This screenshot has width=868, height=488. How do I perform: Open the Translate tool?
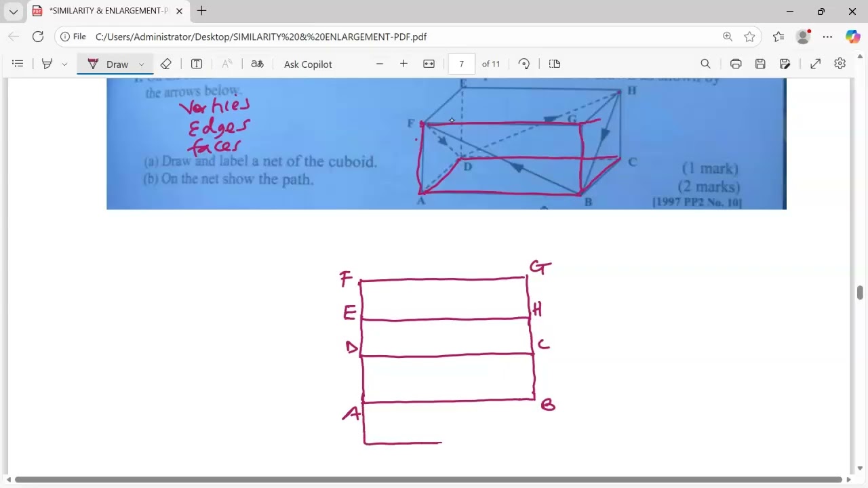(257, 64)
